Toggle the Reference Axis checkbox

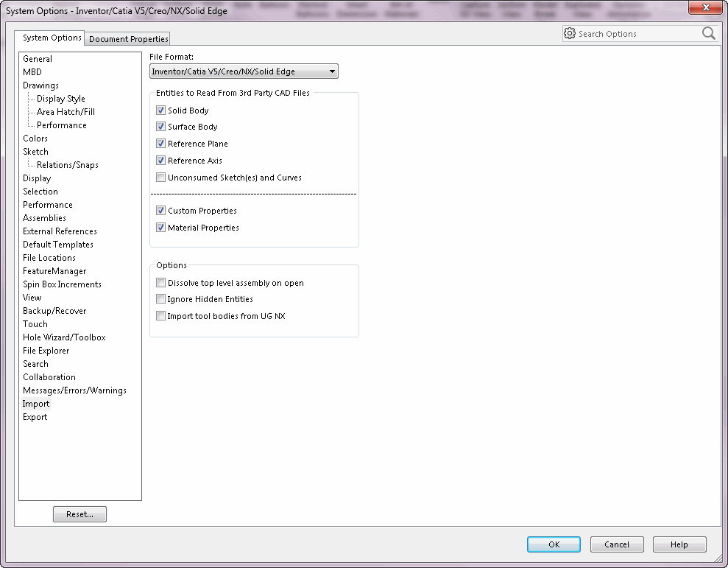tap(160, 161)
